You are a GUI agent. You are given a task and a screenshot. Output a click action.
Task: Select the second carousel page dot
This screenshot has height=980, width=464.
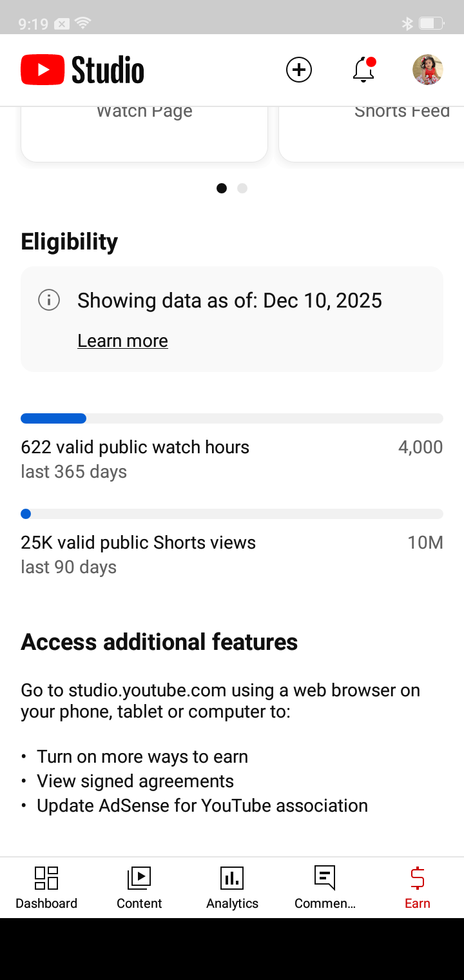click(242, 188)
